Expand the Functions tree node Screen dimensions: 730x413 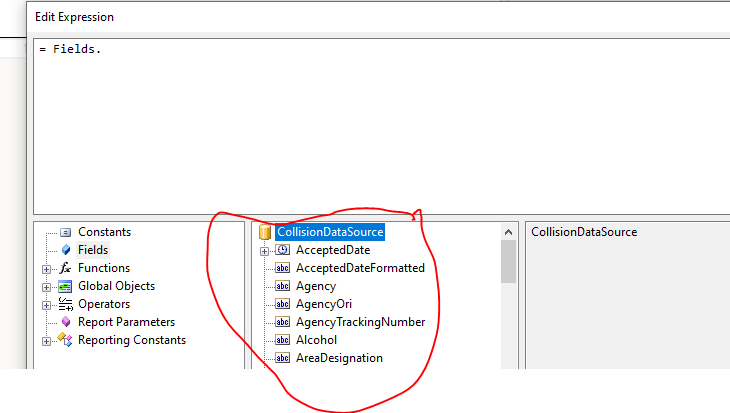click(46, 269)
